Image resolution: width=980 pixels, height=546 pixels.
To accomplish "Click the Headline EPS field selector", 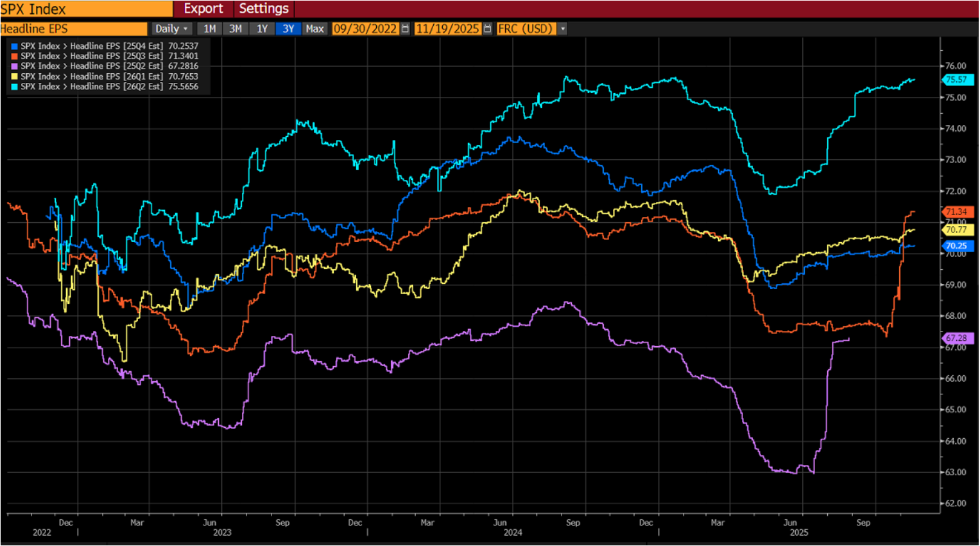I will click(x=73, y=29).
